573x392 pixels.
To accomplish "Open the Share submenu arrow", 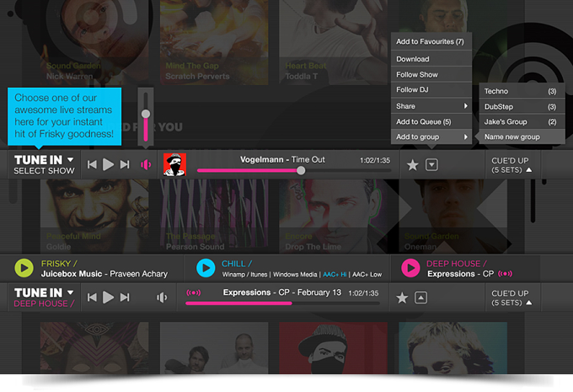I will (465, 106).
